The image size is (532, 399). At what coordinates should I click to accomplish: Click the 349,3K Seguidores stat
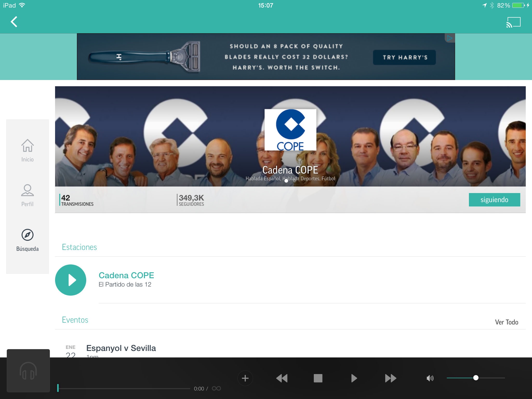click(191, 200)
